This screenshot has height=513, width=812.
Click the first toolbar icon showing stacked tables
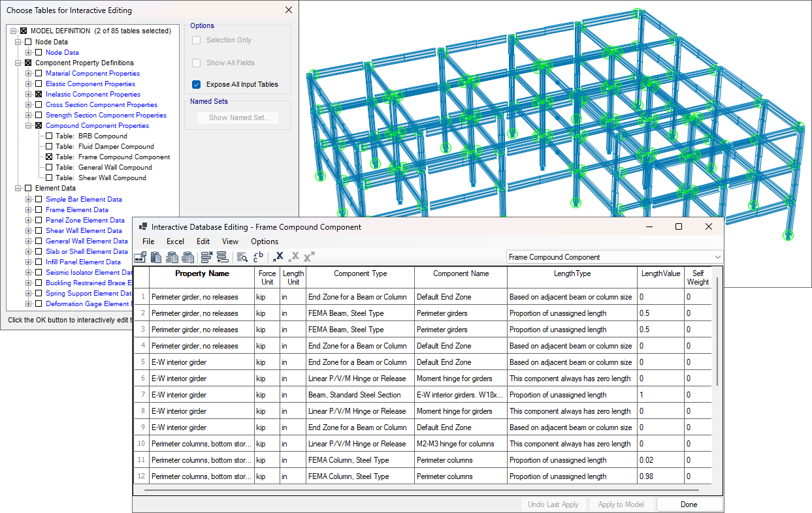(x=140, y=257)
